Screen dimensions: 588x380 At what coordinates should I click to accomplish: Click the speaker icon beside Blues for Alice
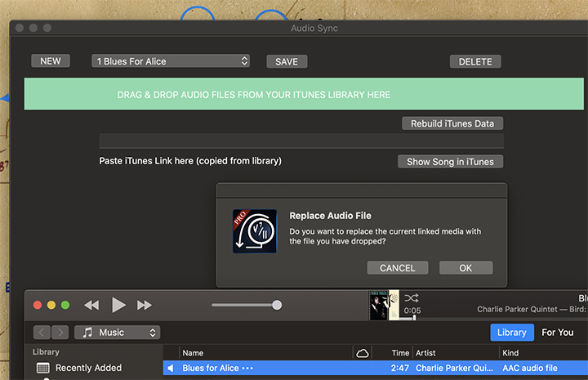pos(171,369)
